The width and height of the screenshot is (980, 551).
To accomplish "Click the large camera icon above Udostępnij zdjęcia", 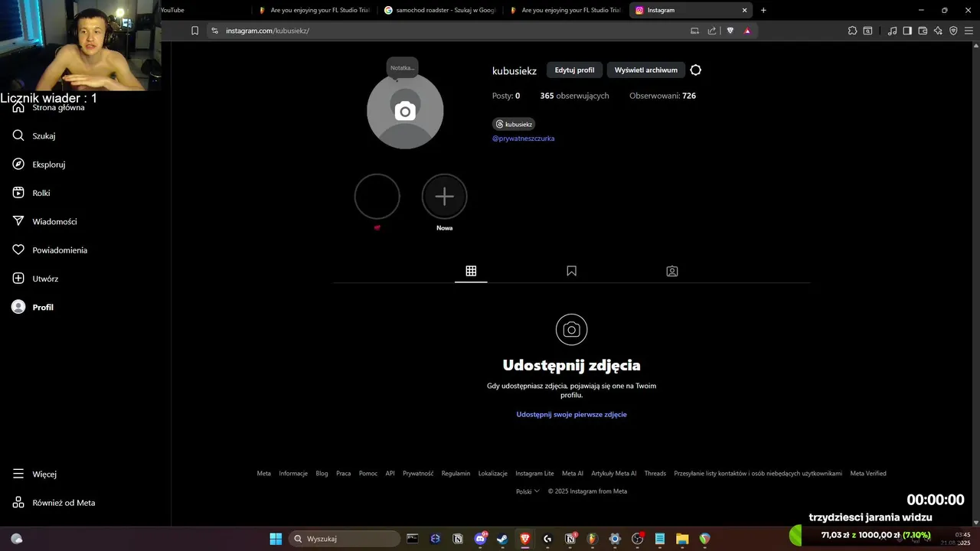I will click(571, 329).
